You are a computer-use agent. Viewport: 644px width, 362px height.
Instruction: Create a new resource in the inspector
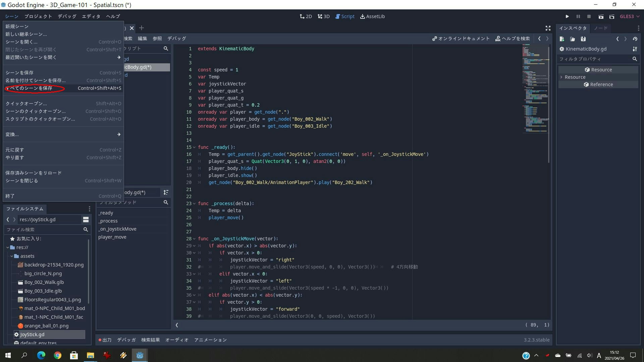[x=562, y=39]
